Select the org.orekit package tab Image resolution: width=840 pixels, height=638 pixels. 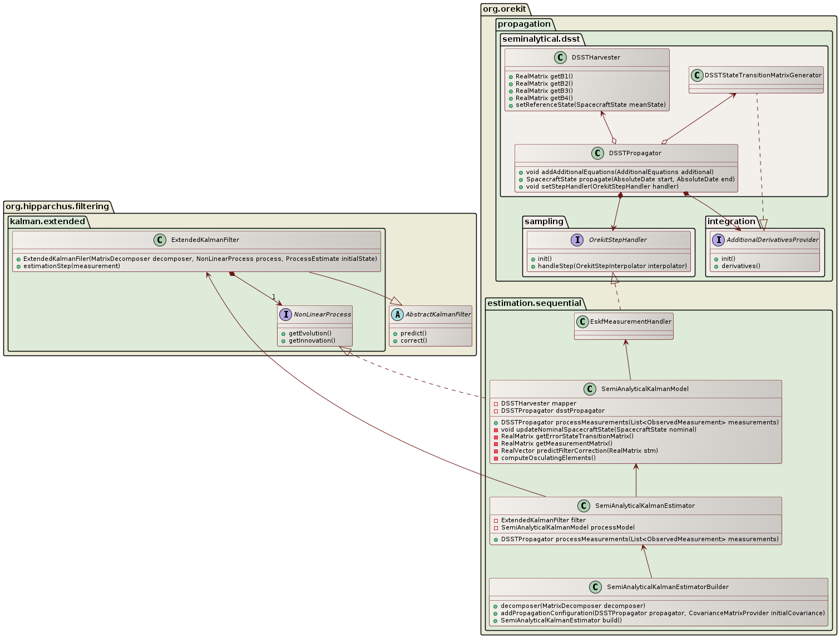pos(504,9)
